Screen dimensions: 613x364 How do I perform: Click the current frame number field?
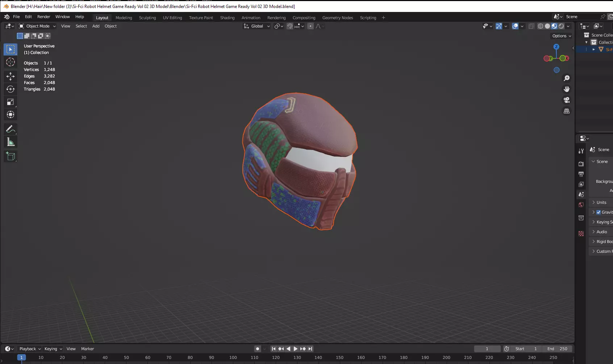point(487,349)
